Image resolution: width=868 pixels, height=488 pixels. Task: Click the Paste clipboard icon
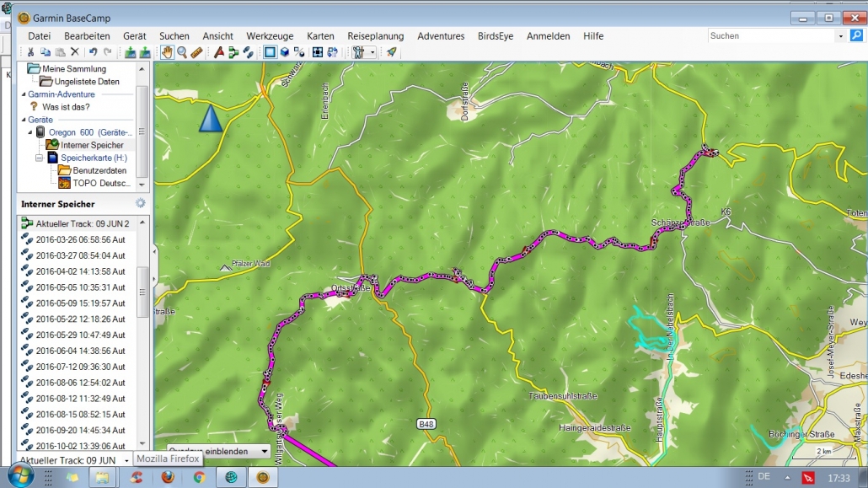[x=61, y=52]
